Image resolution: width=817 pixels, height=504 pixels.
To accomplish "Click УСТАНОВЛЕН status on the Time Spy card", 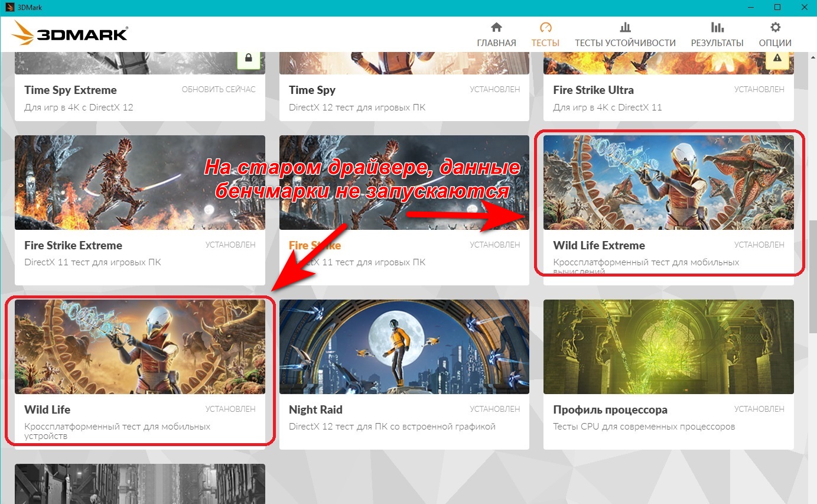I will (x=495, y=89).
